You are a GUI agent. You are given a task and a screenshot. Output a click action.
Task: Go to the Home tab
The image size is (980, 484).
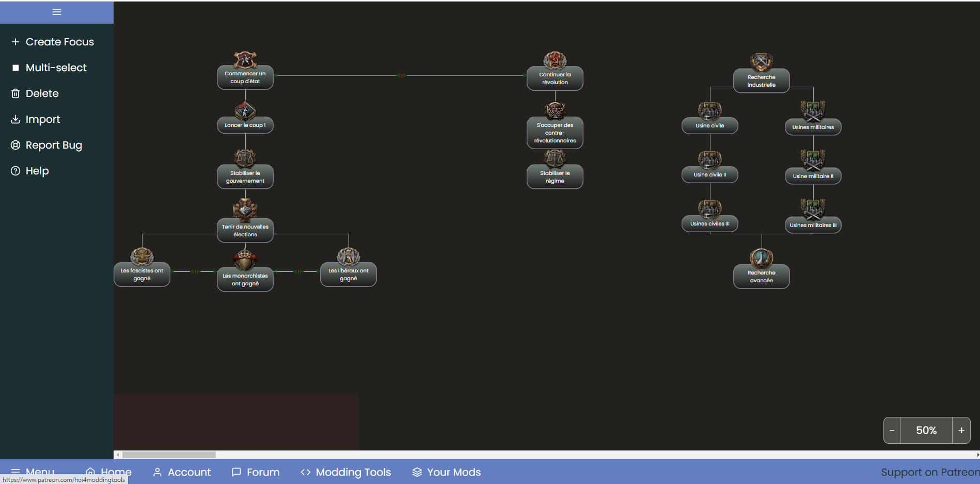point(108,472)
